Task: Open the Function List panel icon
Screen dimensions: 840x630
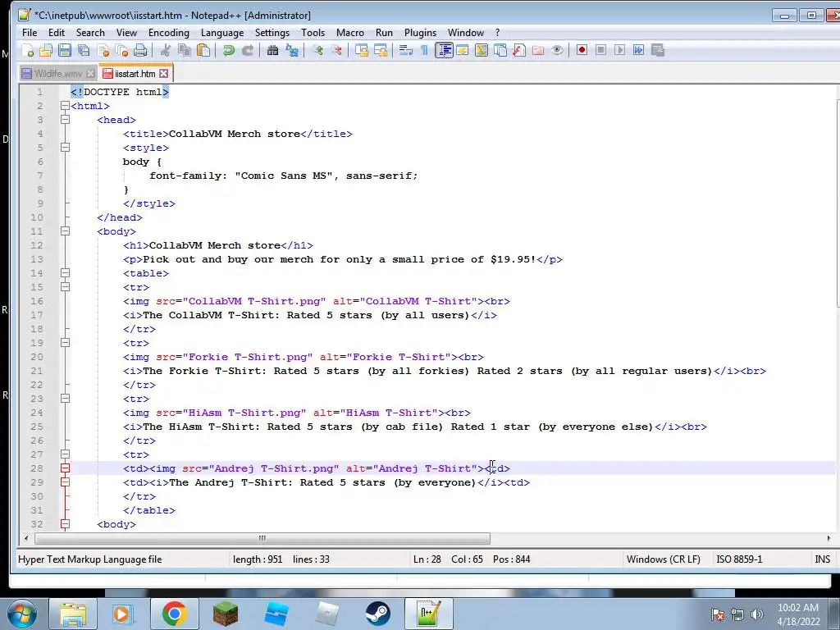Action: pos(519,50)
